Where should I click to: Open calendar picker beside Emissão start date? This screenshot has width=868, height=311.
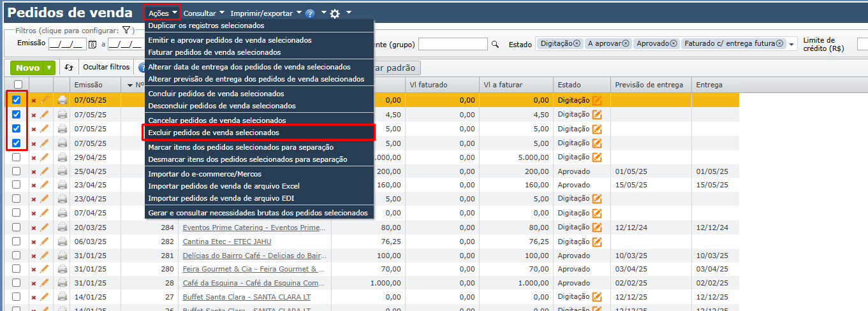(x=92, y=44)
